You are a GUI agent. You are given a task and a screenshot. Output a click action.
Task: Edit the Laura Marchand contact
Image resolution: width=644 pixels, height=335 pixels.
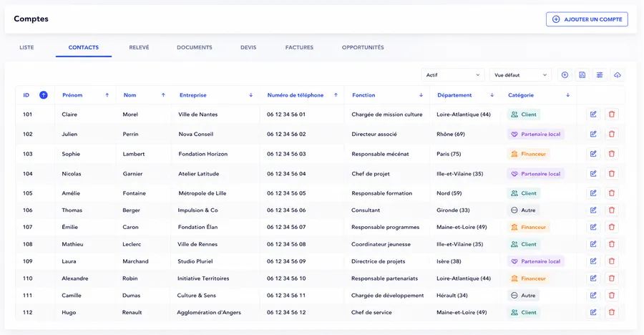[x=593, y=261]
